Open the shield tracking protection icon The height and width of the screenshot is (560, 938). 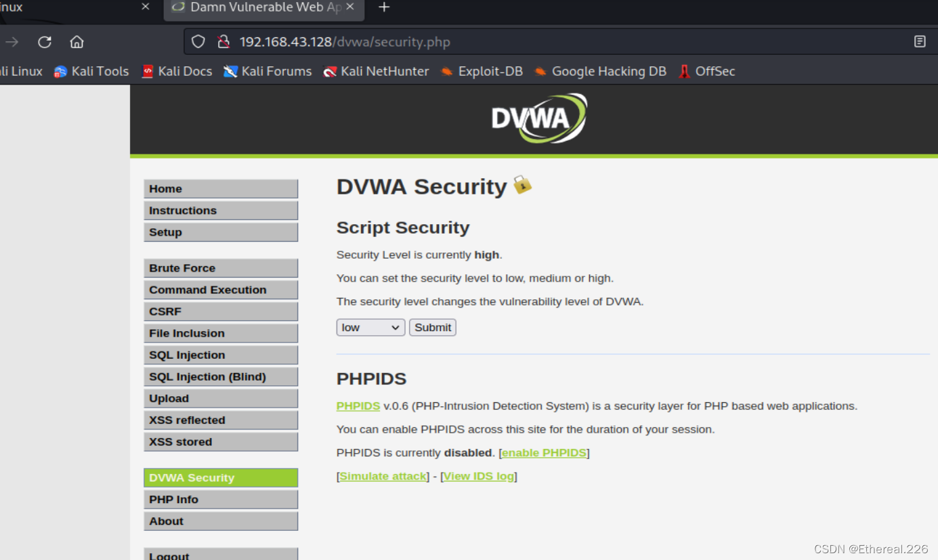click(198, 42)
